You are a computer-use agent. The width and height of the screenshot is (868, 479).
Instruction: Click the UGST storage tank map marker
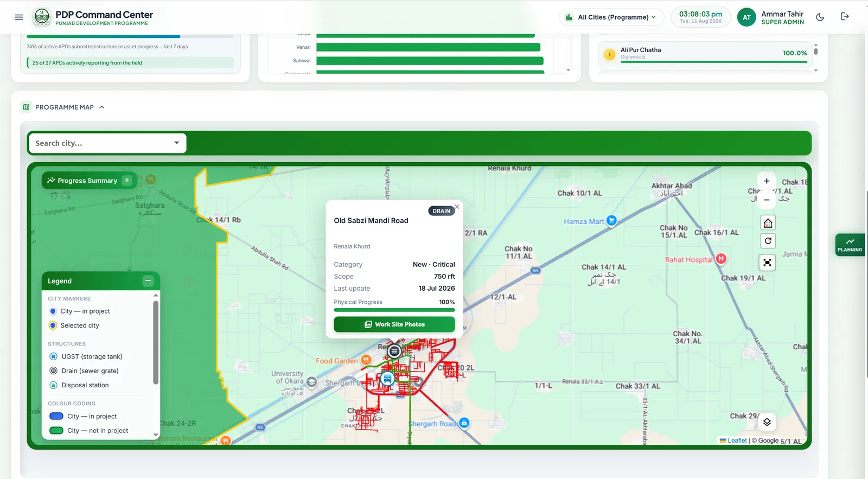click(x=387, y=379)
